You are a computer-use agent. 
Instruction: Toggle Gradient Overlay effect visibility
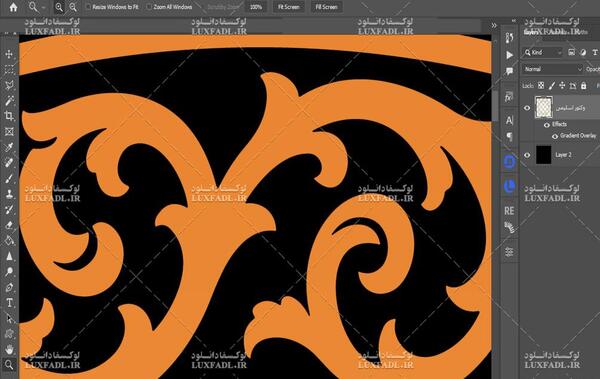(555, 136)
